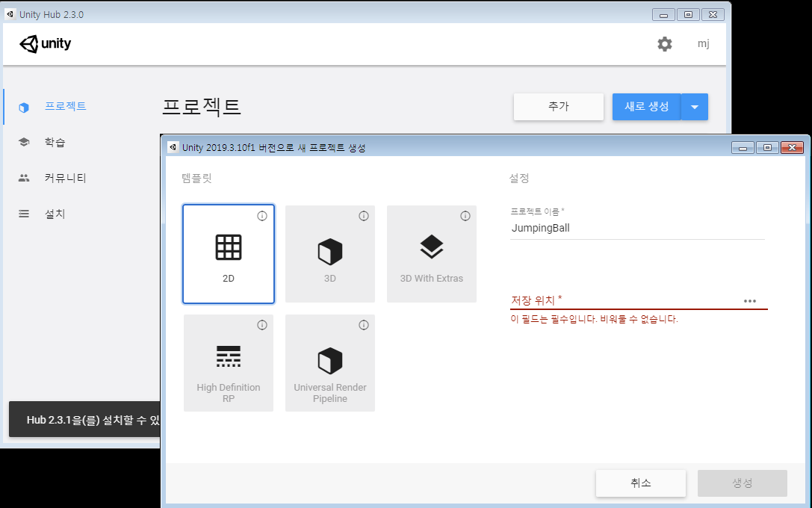Select the 3D template
The image size is (812, 508).
[330, 254]
